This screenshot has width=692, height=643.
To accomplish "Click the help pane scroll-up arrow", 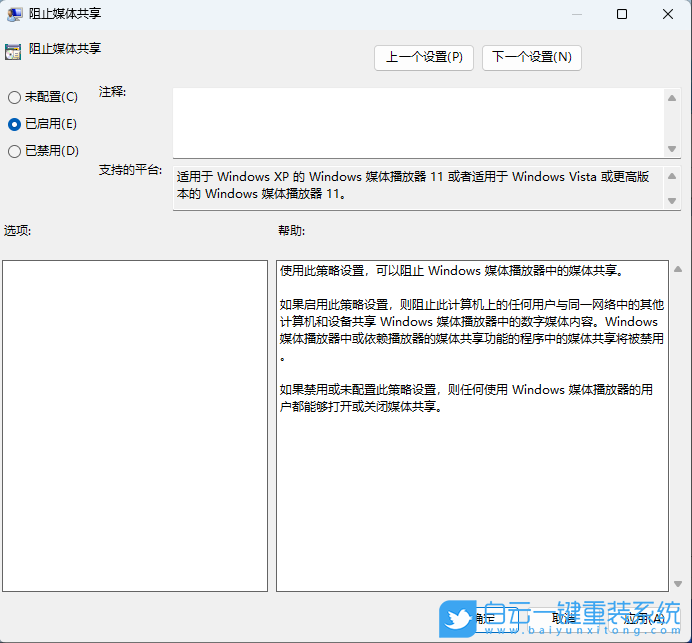I will 678,269.
